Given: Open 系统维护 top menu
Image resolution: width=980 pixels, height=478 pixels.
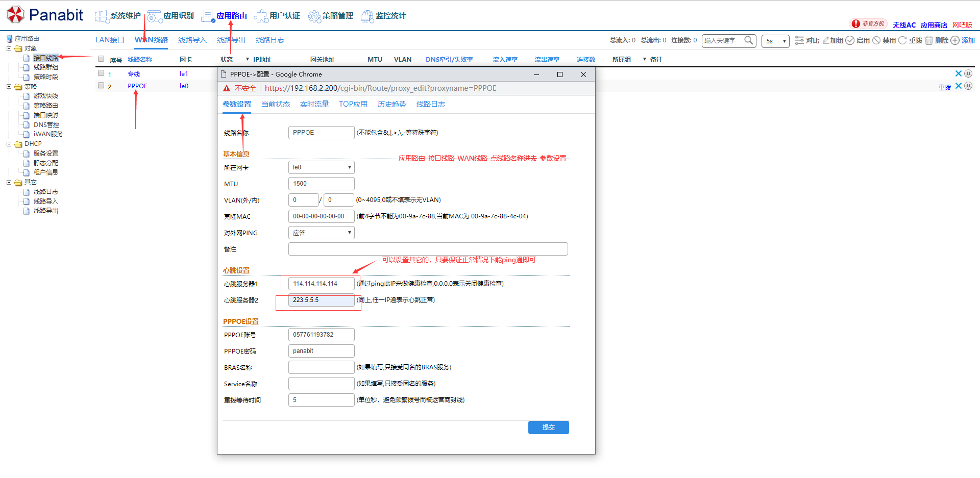Looking at the screenshot, I should coord(118,16).
